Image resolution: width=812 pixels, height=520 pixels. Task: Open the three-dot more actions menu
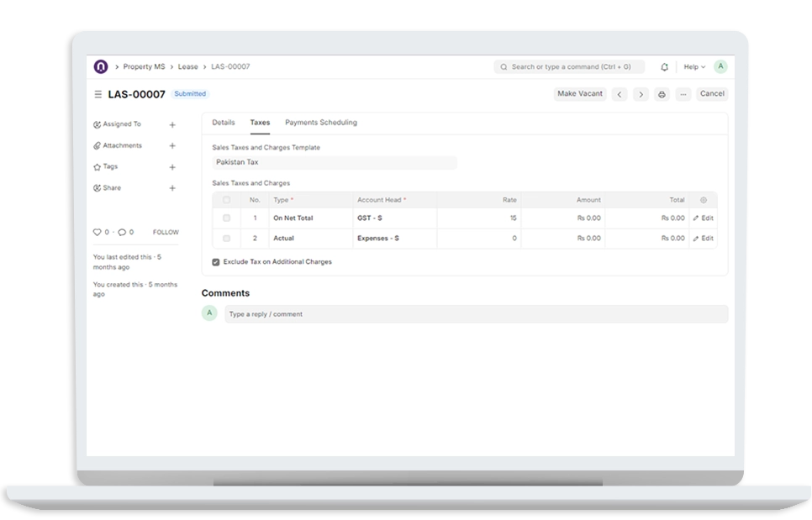pyautogui.click(x=683, y=95)
